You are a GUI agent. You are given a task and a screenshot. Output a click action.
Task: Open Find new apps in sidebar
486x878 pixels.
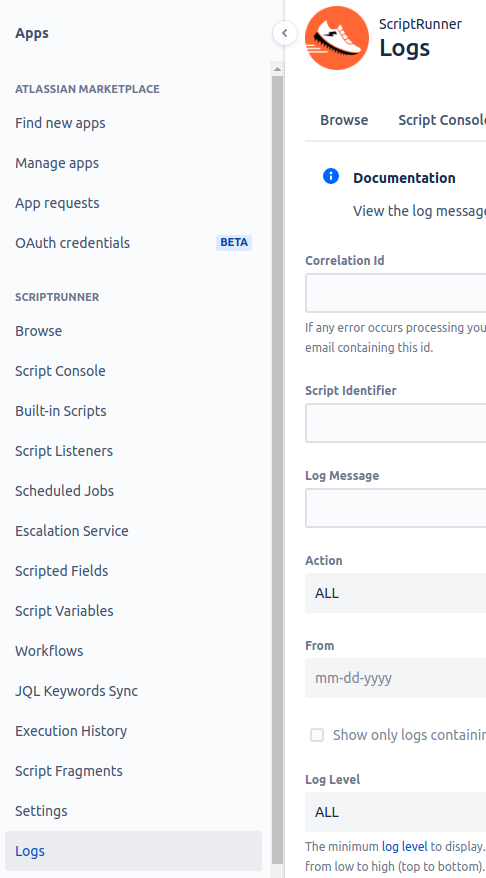click(60, 123)
